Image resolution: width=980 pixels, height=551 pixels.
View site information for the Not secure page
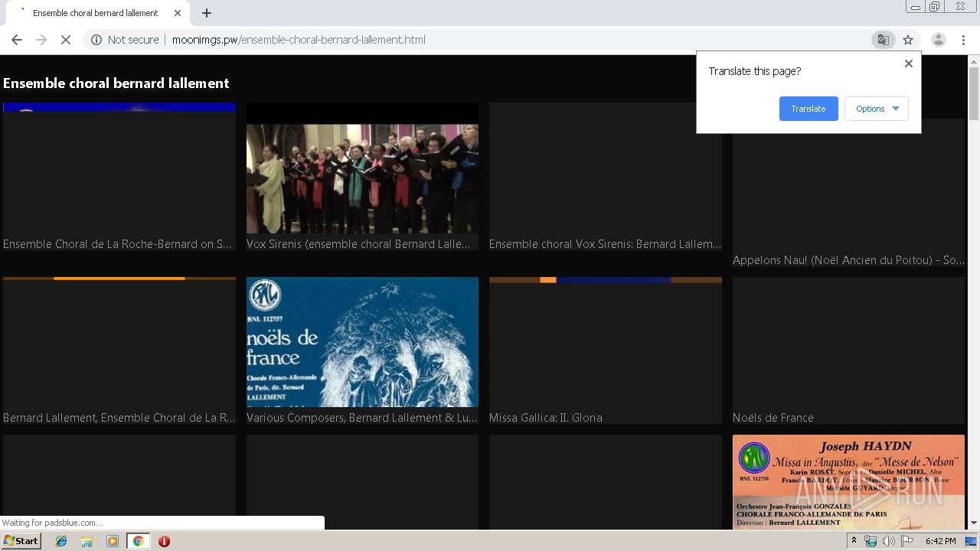(125, 40)
